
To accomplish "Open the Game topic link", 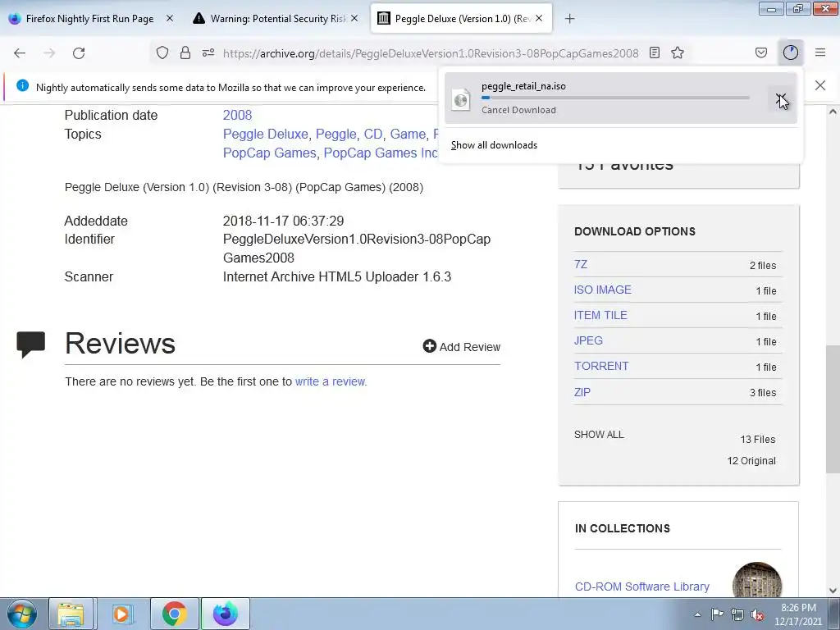I will 408,134.
